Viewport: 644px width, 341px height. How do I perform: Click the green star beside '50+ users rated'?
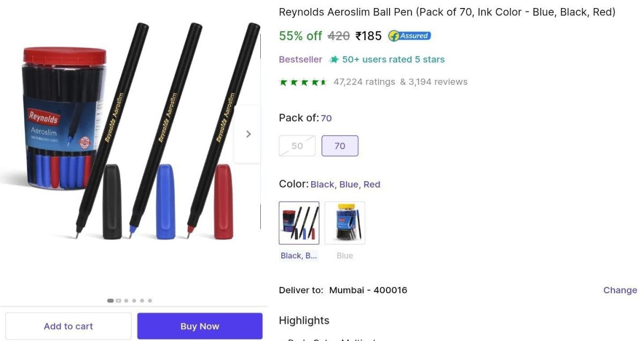pos(335,59)
